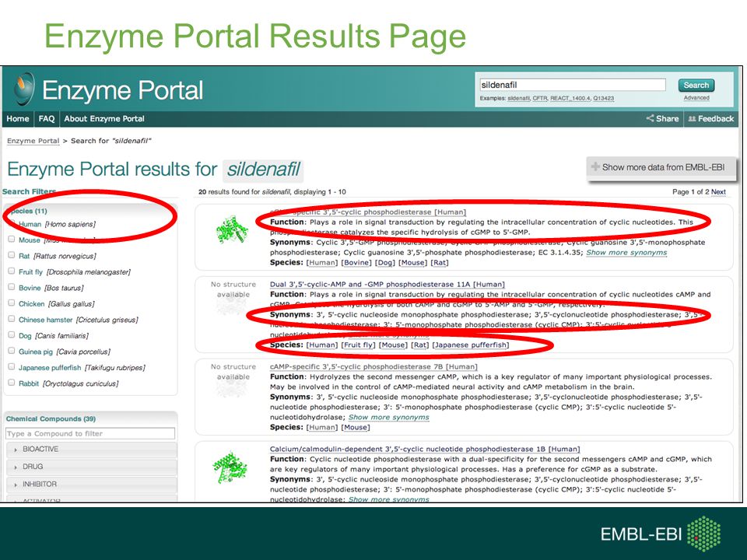Image resolution: width=747 pixels, height=560 pixels.
Task: Click Japanese pufferfish in phosphodiesterase 11A species
Action: 471,345
